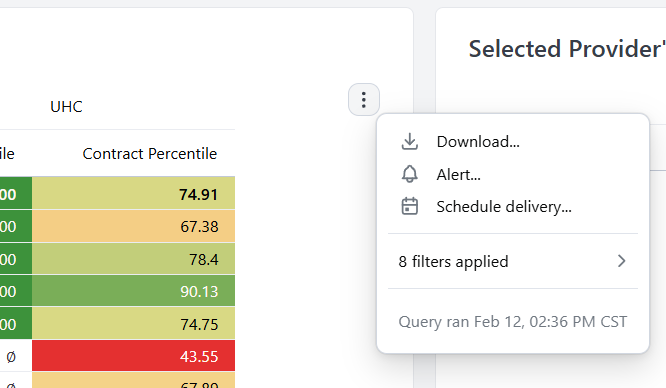Click the download arrow icon

tap(409, 142)
